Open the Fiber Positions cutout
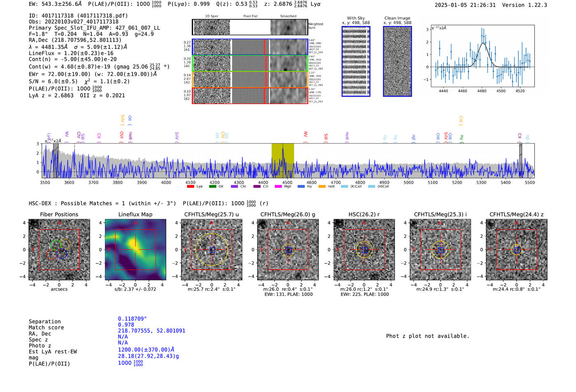The image size is (576, 392). [x=59, y=250]
